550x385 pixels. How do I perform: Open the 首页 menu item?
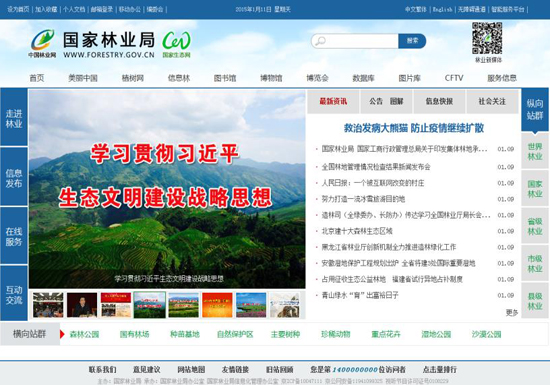[37, 78]
